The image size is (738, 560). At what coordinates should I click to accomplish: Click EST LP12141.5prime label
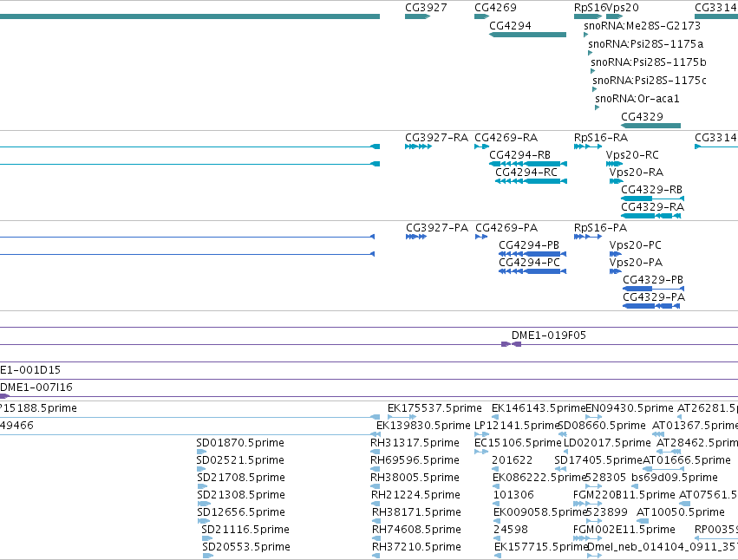pos(517,426)
